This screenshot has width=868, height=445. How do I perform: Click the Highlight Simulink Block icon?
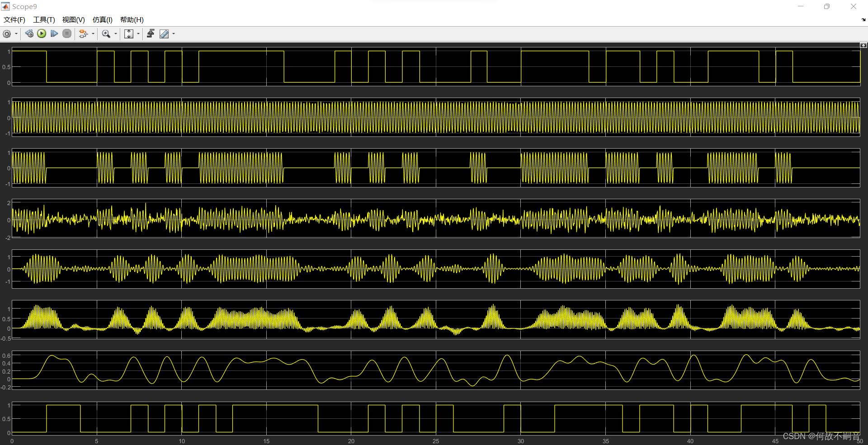[83, 34]
